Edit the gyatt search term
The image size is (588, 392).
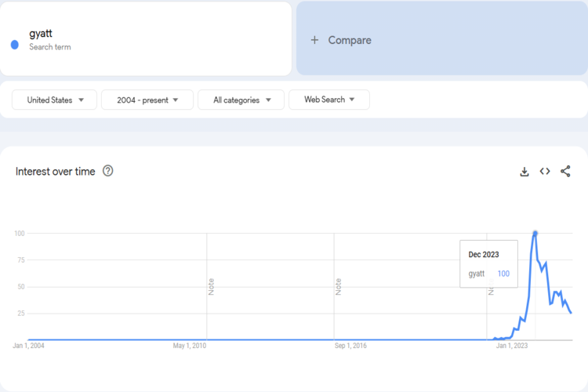pyautogui.click(x=146, y=38)
